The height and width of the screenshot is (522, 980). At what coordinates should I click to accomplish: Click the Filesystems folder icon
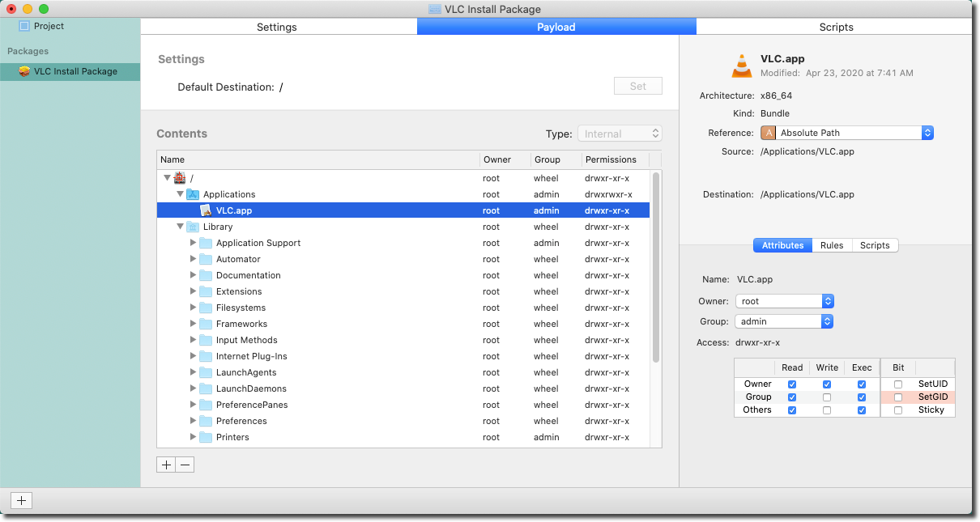click(x=206, y=308)
